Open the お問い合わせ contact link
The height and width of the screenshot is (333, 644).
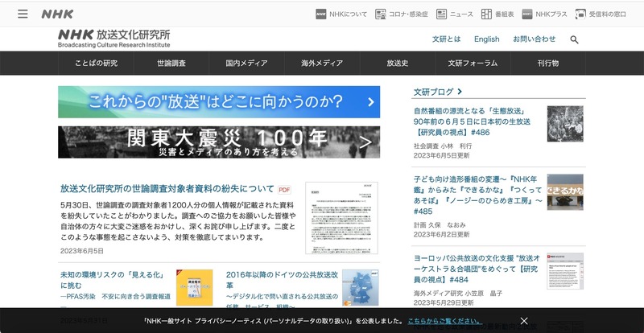pos(534,39)
